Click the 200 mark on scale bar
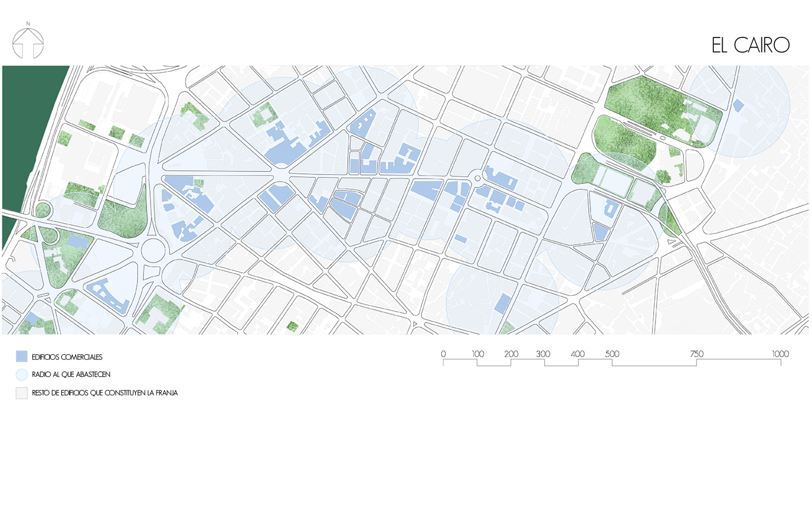 (511, 354)
